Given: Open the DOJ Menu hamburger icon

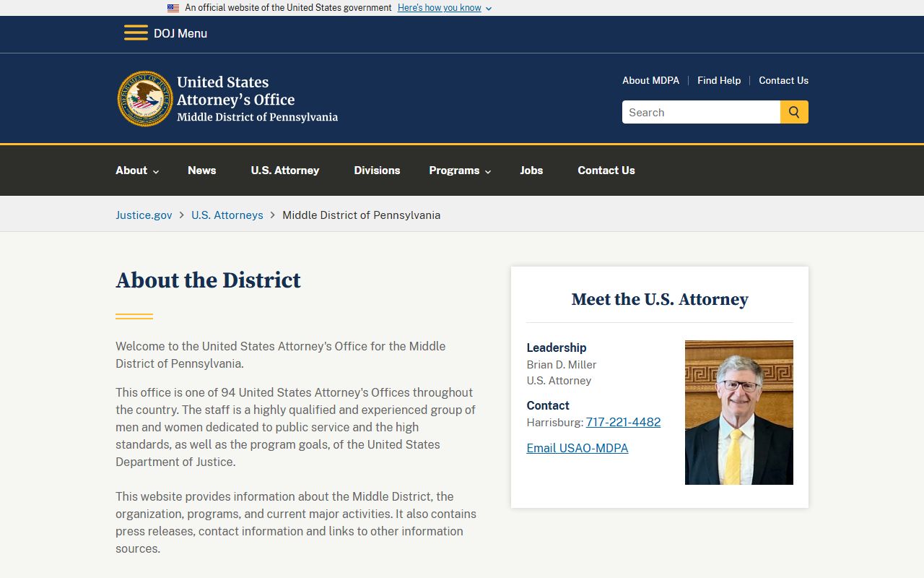Looking at the screenshot, I should [x=136, y=33].
